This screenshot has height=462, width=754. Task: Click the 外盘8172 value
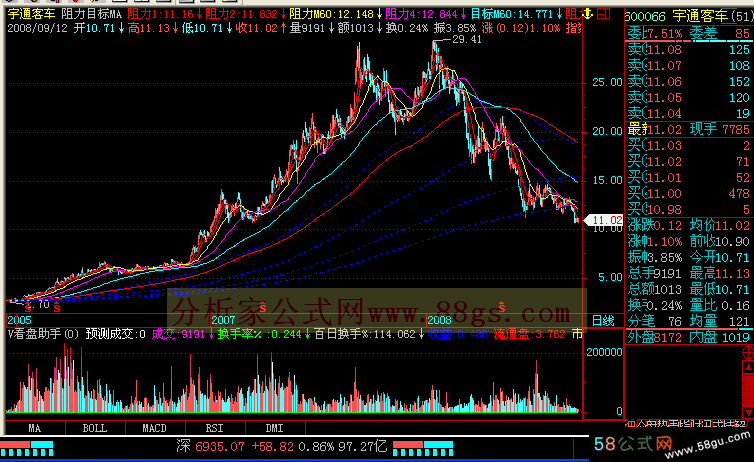point(656,337)
